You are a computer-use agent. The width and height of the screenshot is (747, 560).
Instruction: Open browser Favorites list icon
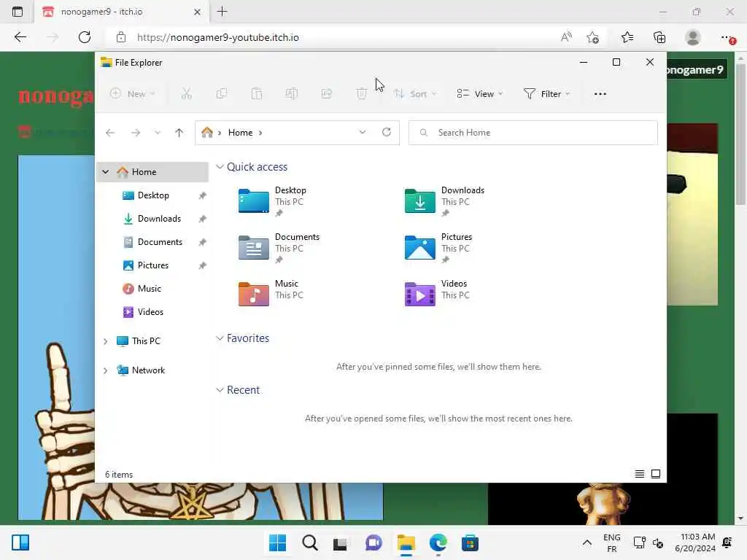[627, 37]
